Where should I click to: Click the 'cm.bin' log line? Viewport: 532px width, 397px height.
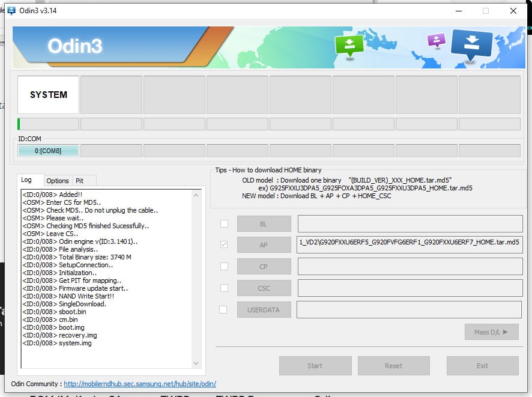coord(50,320)
